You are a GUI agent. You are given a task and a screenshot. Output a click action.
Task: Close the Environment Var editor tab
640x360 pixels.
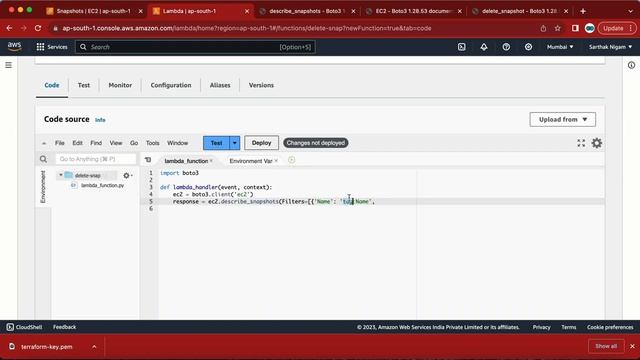click(x=276, y=161)
